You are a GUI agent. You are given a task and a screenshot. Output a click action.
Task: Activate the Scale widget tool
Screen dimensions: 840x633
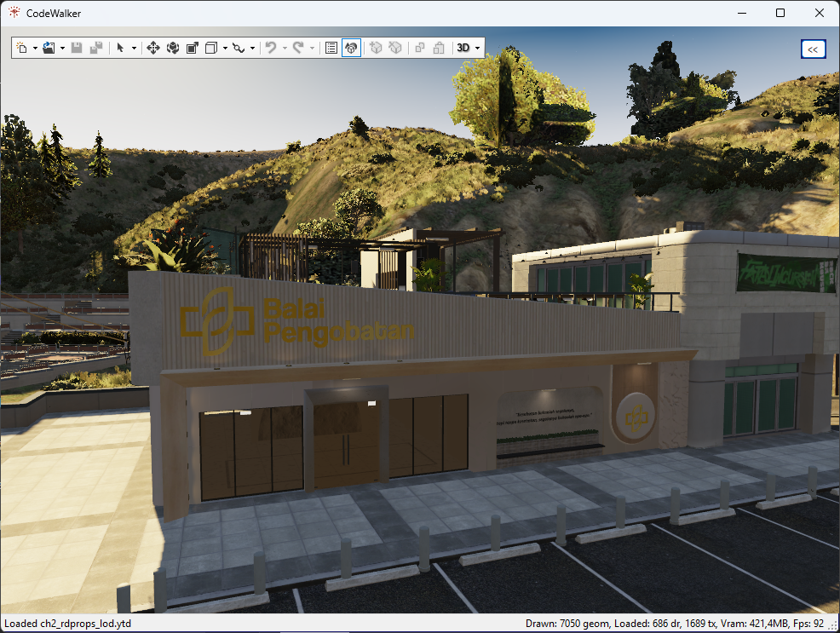(193, 49)
